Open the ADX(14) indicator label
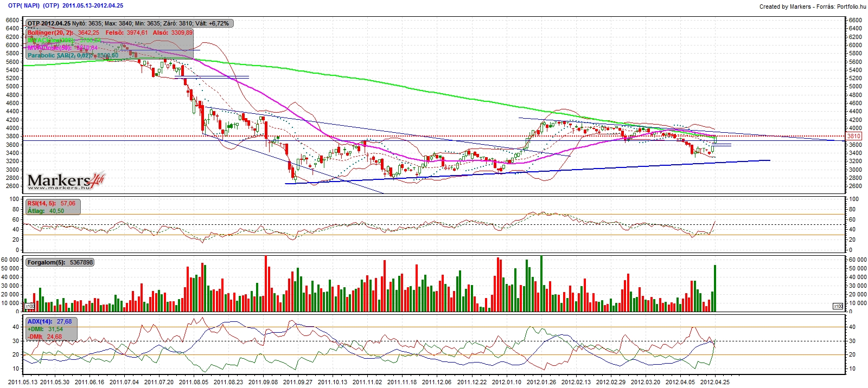868x388 pixels. click(x=49, y=321)
